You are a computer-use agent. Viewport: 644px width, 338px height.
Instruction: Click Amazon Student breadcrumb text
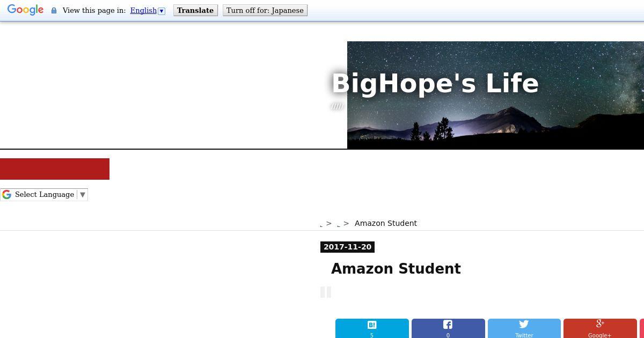[386, 223]
